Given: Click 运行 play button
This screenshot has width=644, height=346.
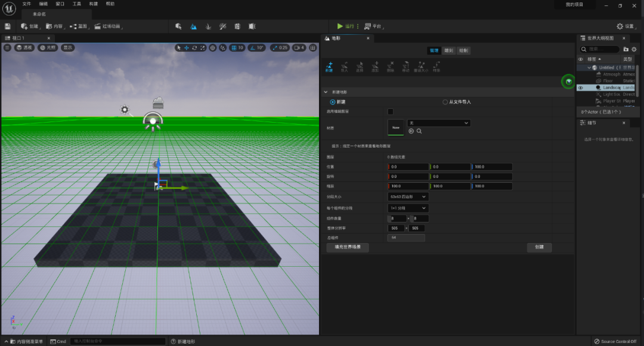Looking at the screenshot, I should click(345, 26).
